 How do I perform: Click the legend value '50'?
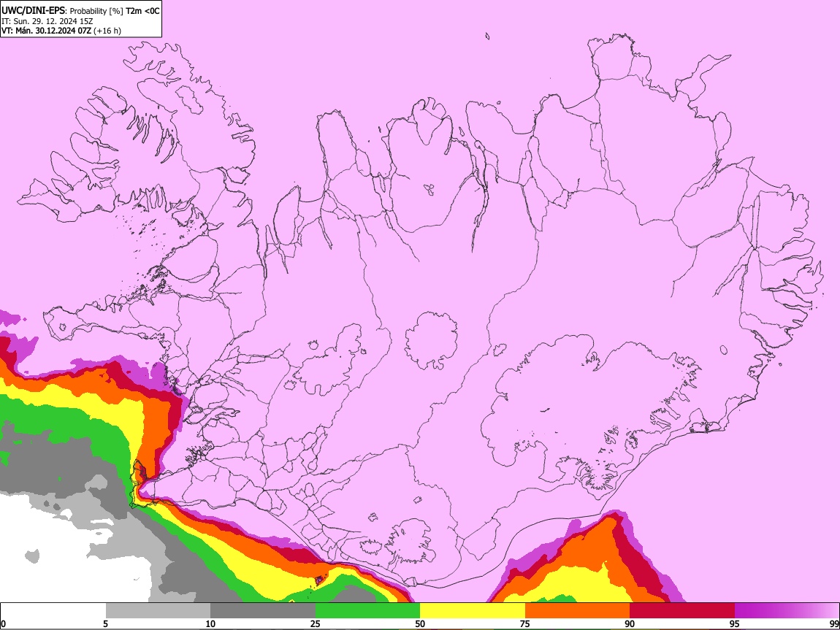(420, 624)
